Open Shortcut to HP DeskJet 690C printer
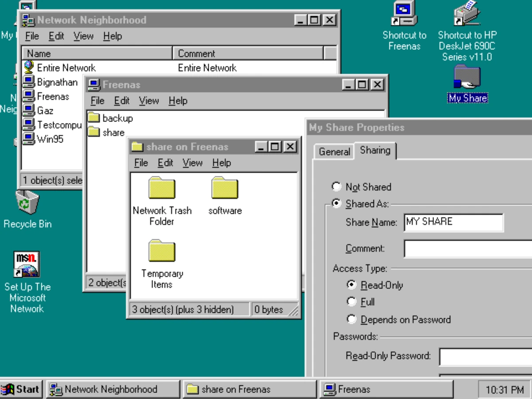The height and width of the screenshot is (399, 532). point(465,13)
